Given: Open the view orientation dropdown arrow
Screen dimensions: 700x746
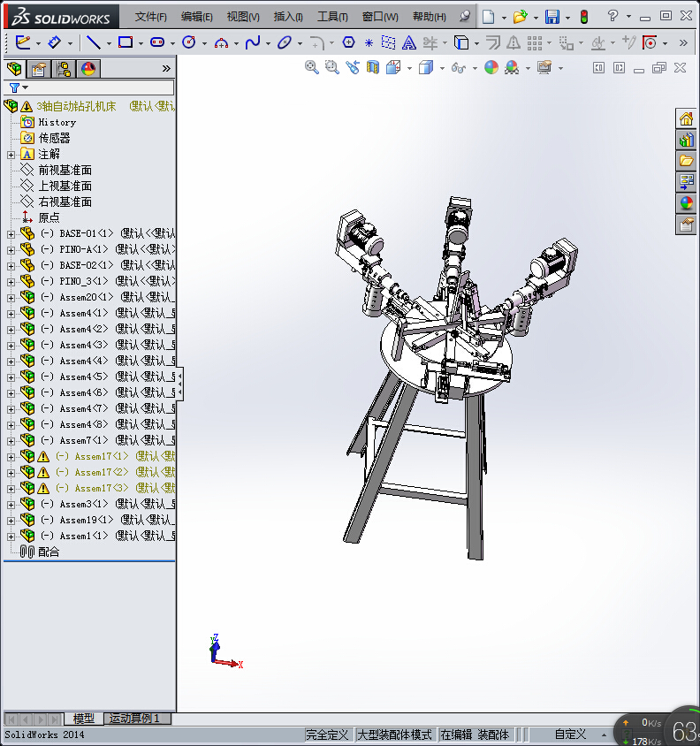Looking at the screenshot, I should [409, 69].
